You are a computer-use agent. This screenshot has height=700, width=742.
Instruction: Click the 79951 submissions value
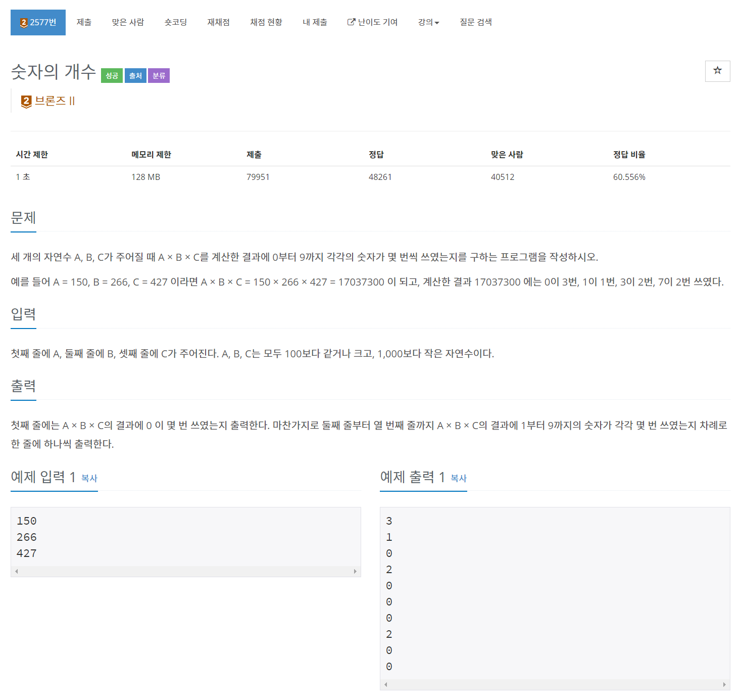[258, 177]
